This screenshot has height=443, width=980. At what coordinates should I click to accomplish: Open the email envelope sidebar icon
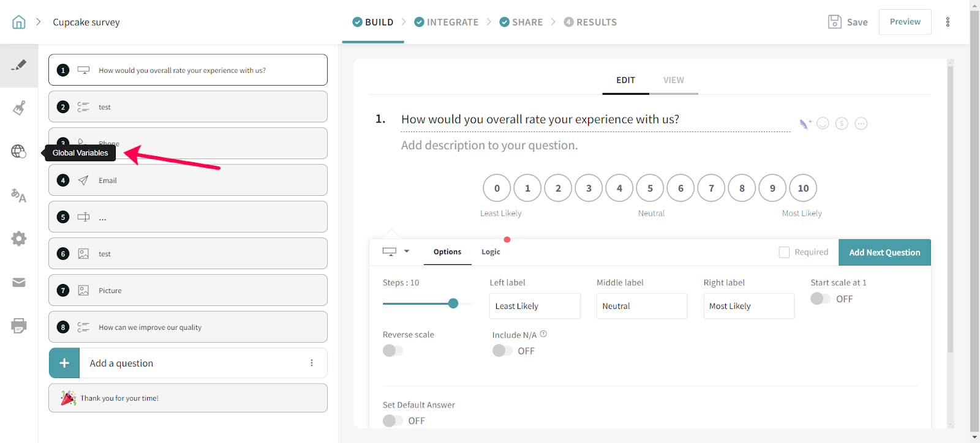pyautogui.click(x=19, y=282)
